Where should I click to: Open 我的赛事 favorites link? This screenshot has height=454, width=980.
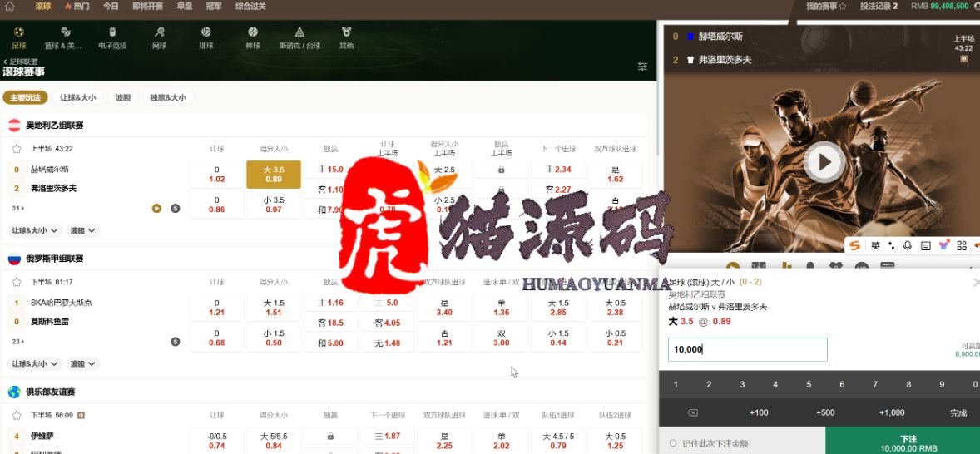[826, 7]
